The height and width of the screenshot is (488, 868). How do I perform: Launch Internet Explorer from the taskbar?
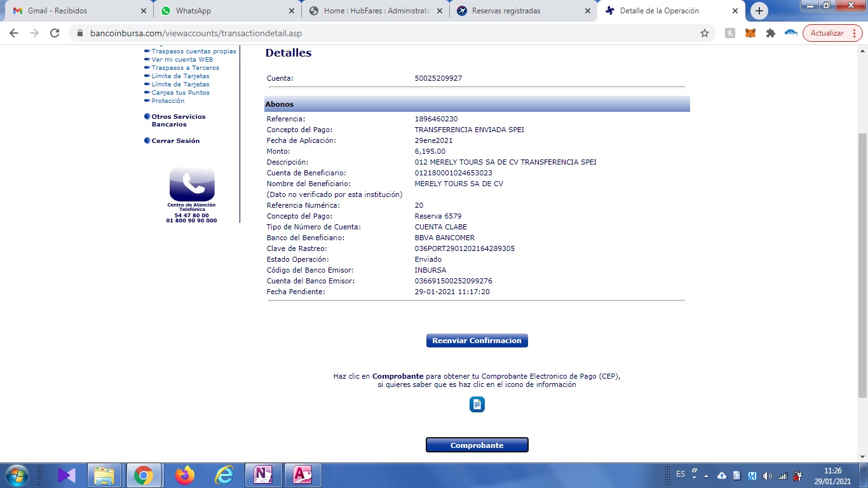224,475
